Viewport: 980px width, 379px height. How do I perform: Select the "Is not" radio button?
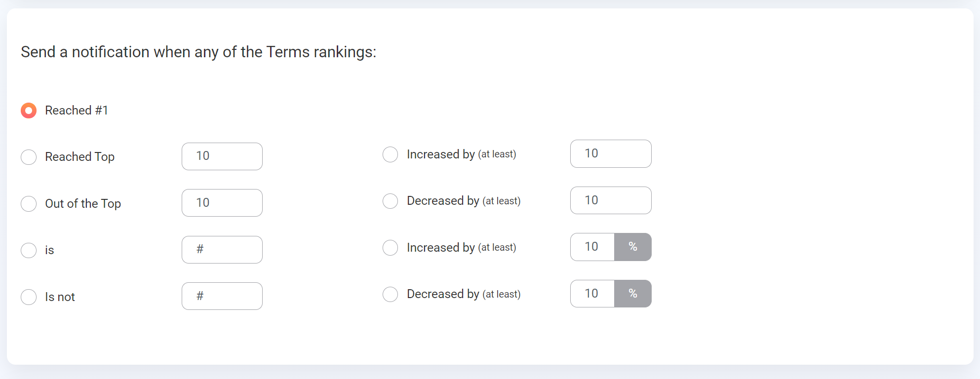coord(29,297)
